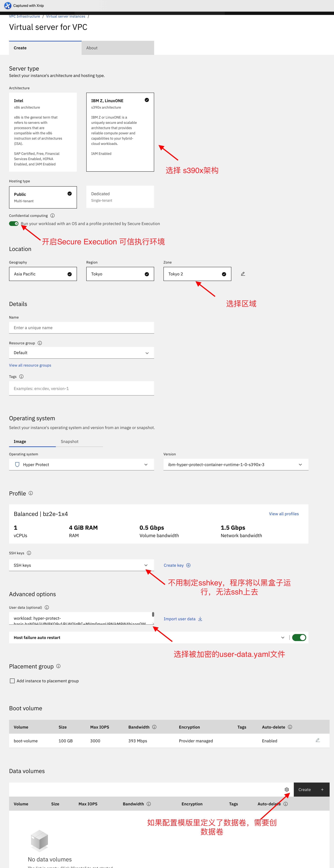Image resolution: width=334 pixels, height=868 pixels.
Task: Open SSH keys info icon
Action: pyautogui.click(x=29, y=553)
